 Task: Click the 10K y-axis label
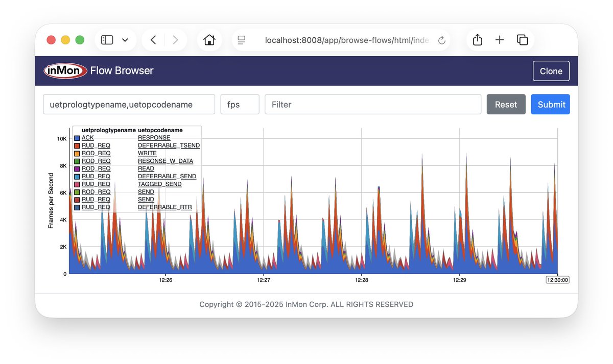click(61, 138)
